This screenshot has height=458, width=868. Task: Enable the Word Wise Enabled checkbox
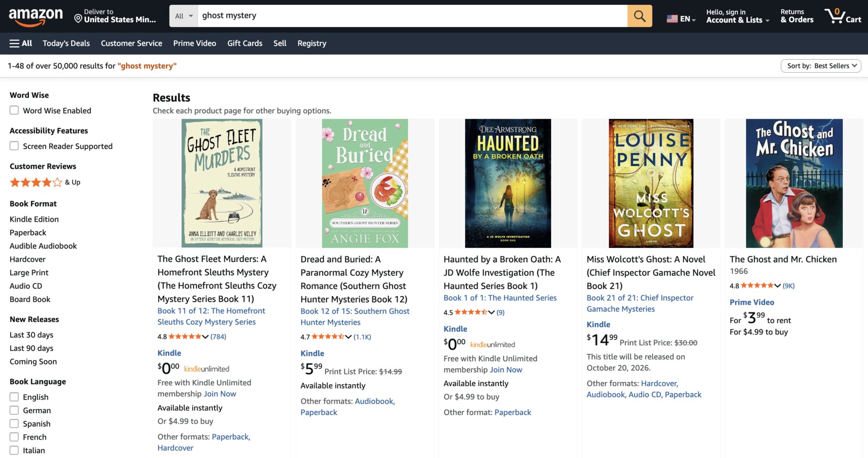[x=14, y=110]
